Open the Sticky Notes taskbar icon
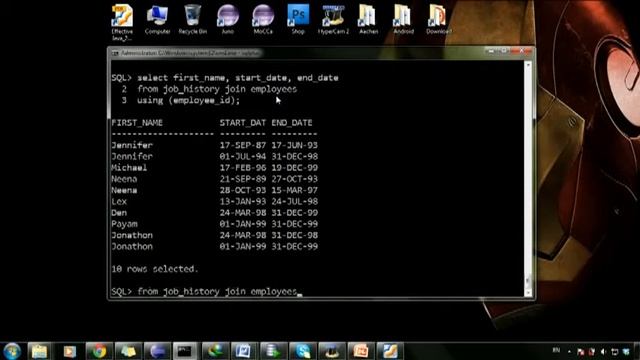640x360 pixels. (128, 351)
